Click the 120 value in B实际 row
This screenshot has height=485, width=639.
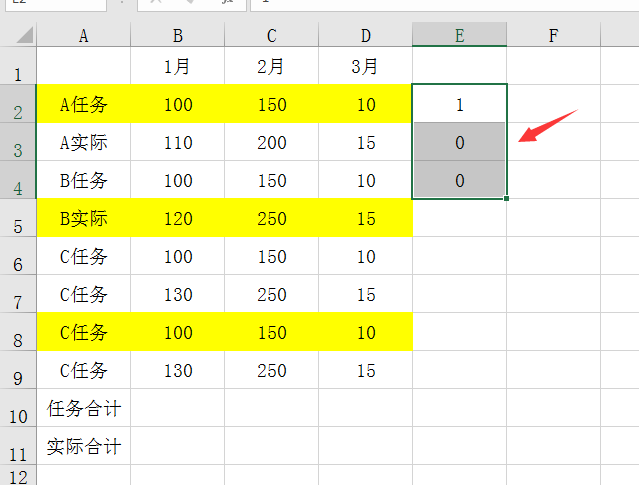[178, 218]
